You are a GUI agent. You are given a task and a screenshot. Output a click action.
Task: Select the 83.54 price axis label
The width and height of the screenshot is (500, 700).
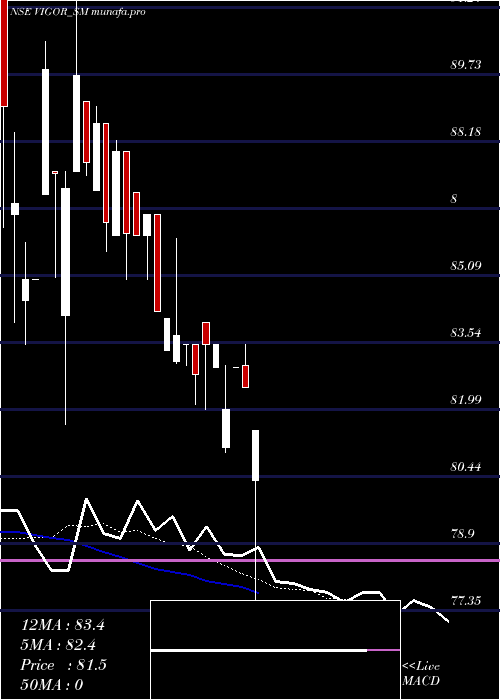[466, 333]
